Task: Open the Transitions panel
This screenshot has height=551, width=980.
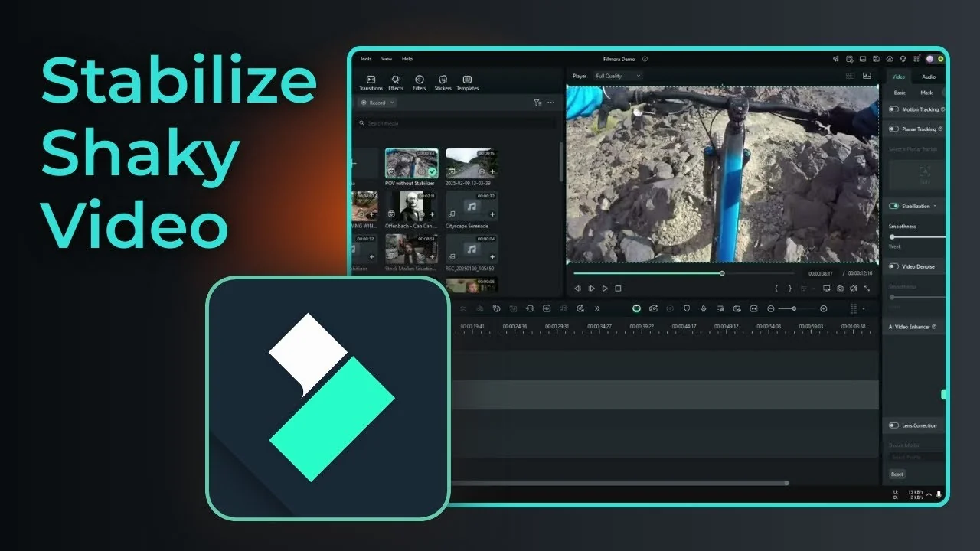Action: [371, 82]
